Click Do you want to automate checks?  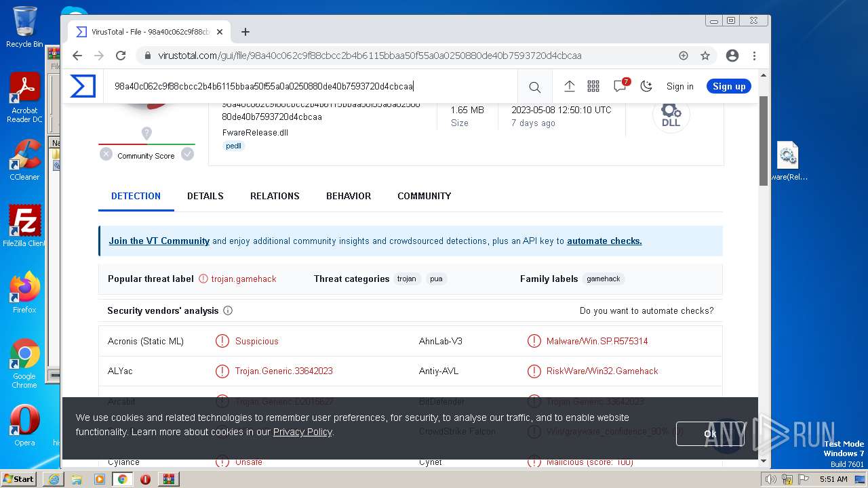pyautogui.click(x=646, y=310)
